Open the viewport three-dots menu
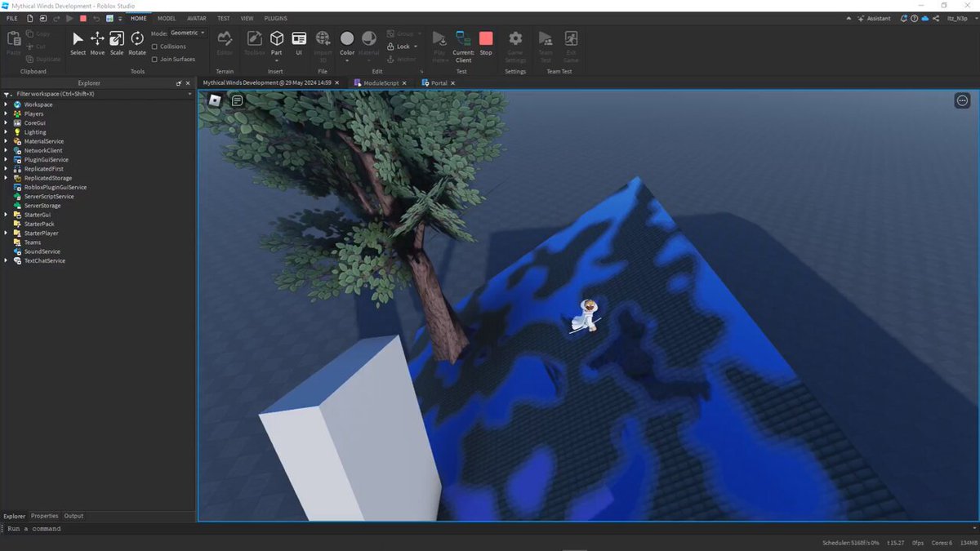 tap(962, 100)
